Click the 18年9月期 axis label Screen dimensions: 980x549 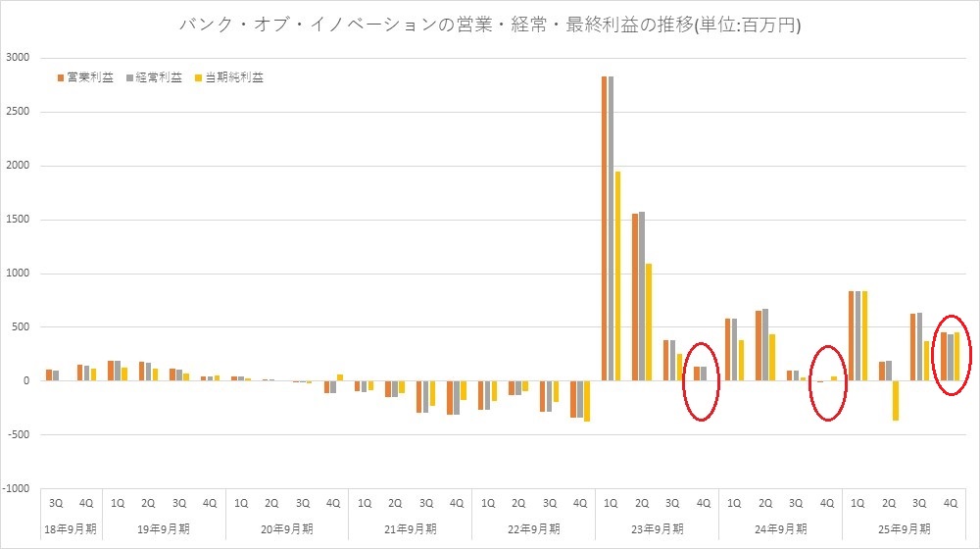71,529
